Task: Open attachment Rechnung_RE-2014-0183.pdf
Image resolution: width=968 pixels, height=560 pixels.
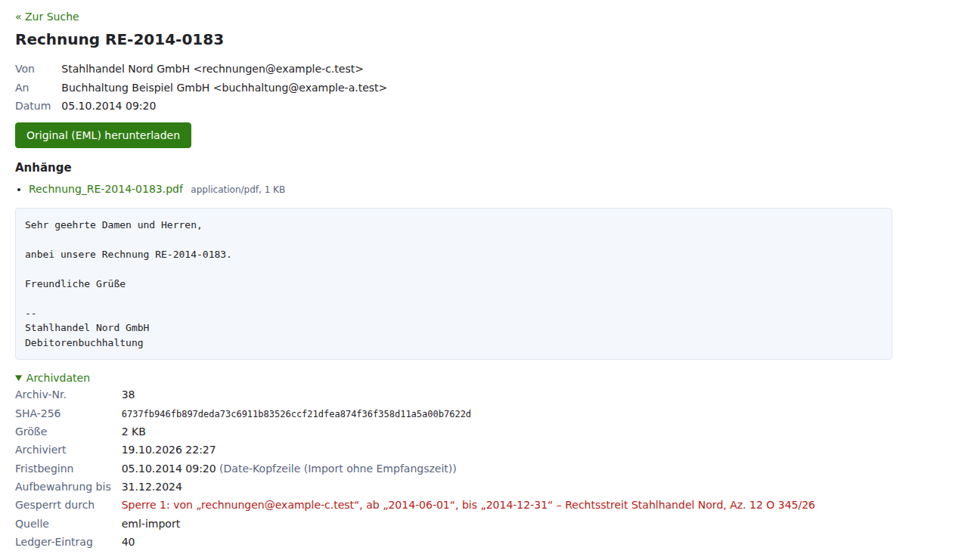Action: pyautogui.click(x=106, y=189)
